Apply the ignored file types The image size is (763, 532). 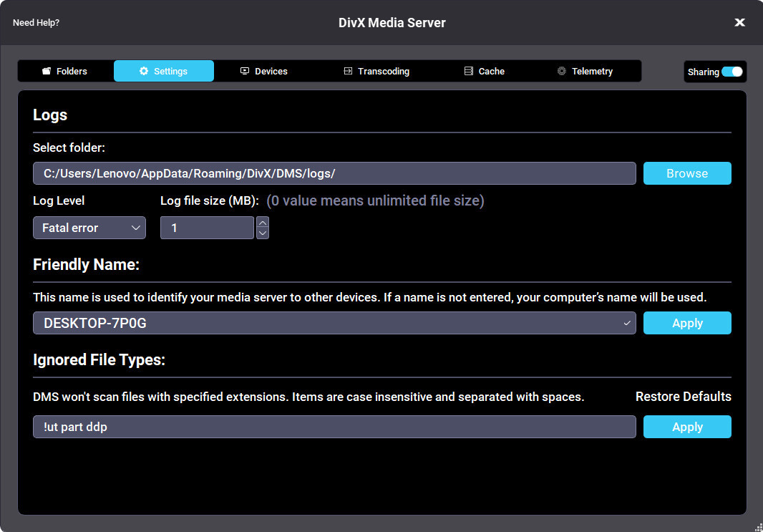(x=687, y=427)
